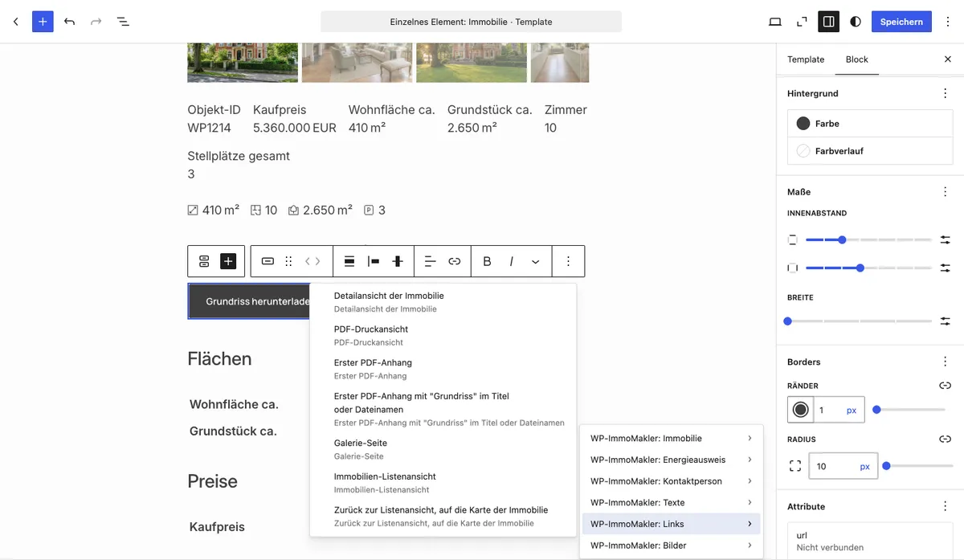Switch to the Block tab
The width and height of the screenshot is (964, 560).
click(x=857, y=59)
